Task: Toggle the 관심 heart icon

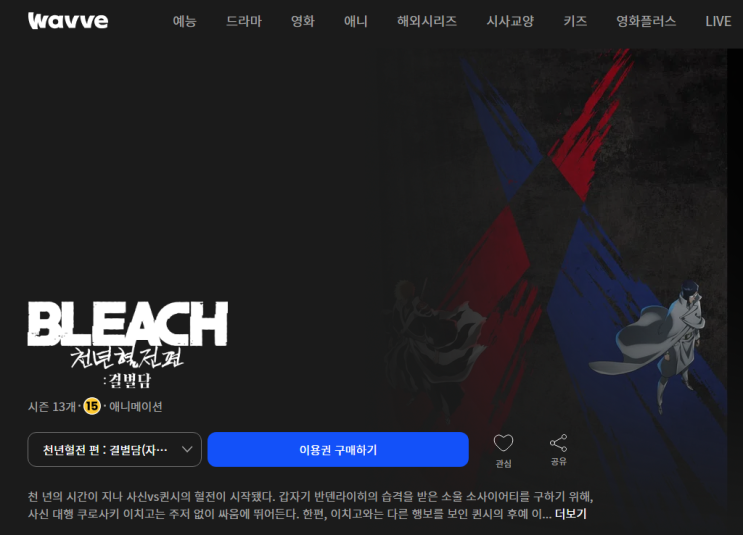Action: 503,444
